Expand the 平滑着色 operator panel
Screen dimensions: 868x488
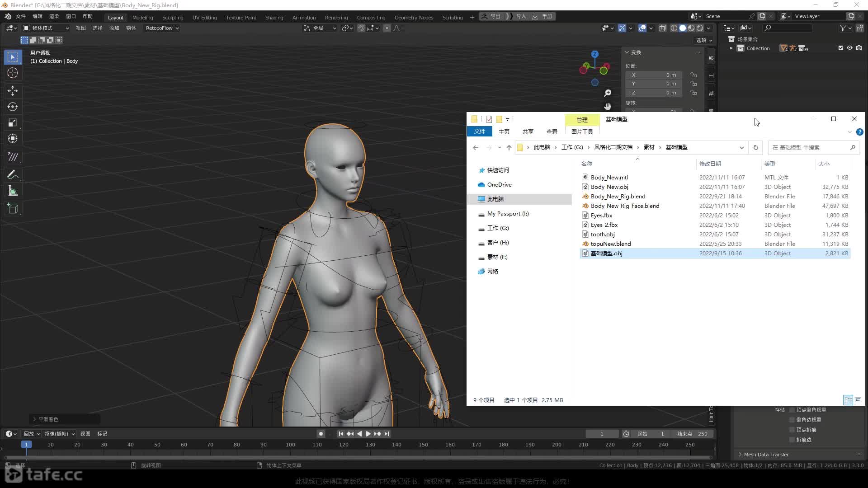[x=34, y=419]
